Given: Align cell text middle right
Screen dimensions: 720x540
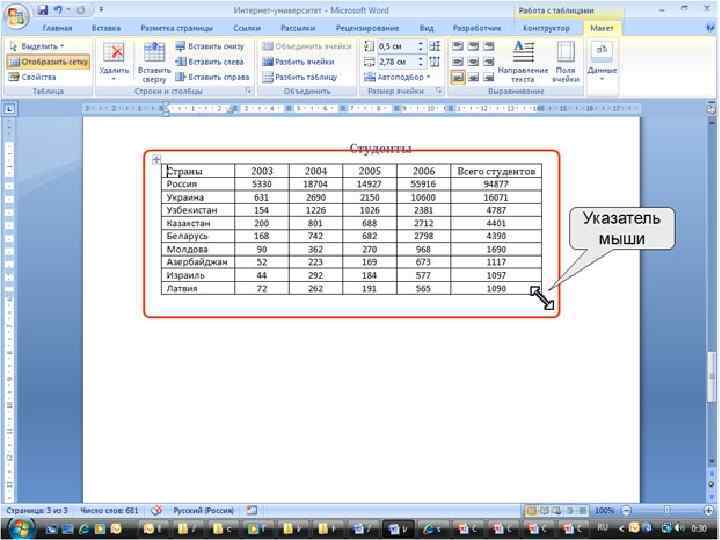Looking at the screenshot, I should [488, 62].
